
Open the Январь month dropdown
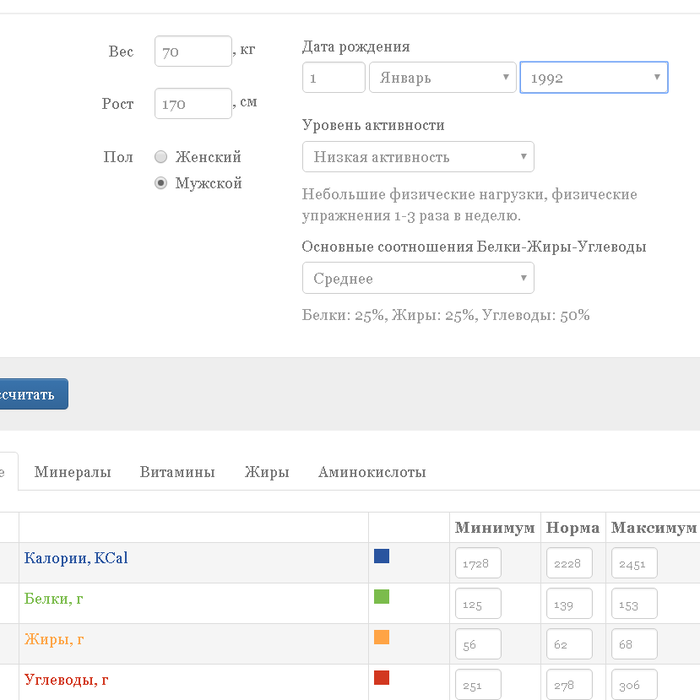coord(442,78)
